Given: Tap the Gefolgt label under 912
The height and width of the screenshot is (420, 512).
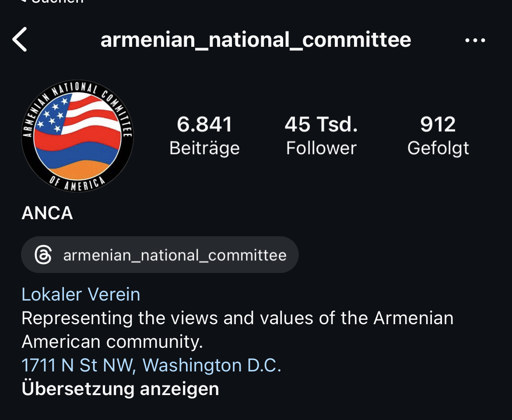Looking at the screenshot, I should coord(438,149).
